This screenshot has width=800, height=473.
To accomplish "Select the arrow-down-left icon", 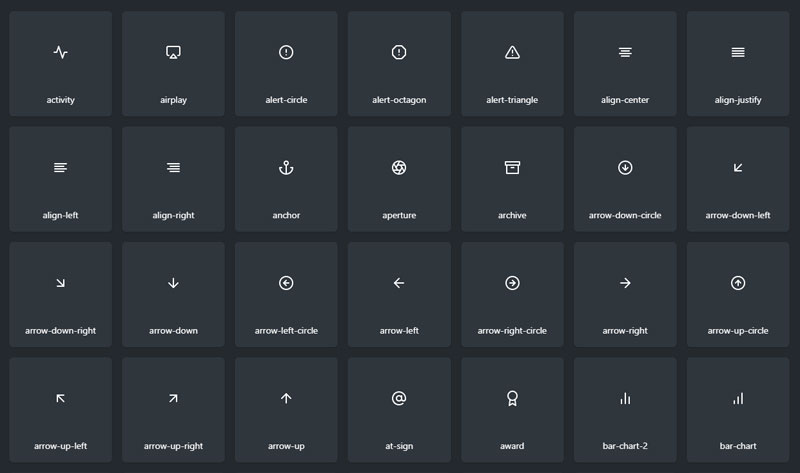I will point(738,167).
